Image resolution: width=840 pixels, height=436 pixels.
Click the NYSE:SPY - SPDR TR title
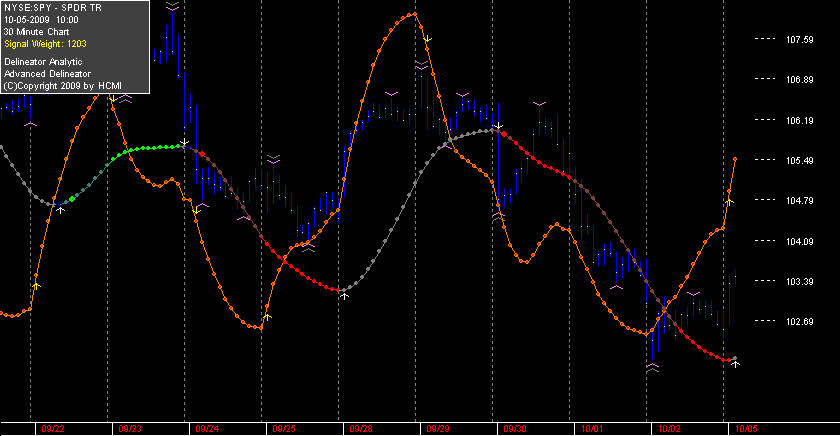click(53, 8)
